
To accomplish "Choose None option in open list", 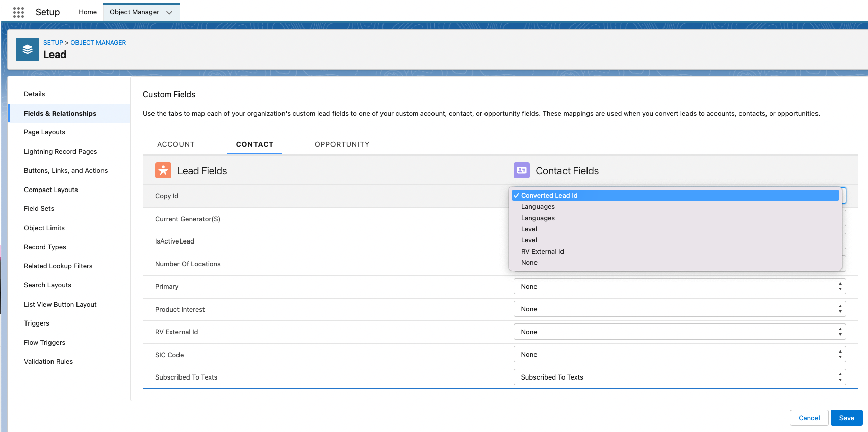I will click(675, 262).
